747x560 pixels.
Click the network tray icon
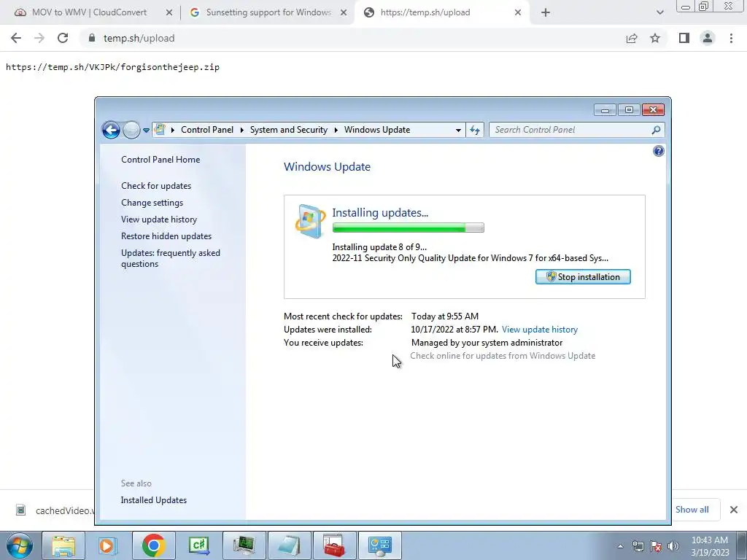(638, 546)
